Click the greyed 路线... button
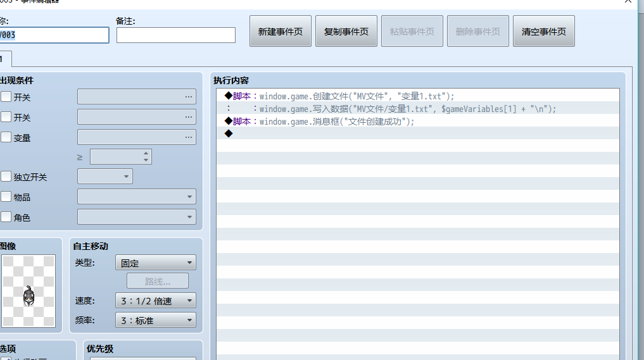Viewport: 644px width, 360px height. [x=158, y=281]
